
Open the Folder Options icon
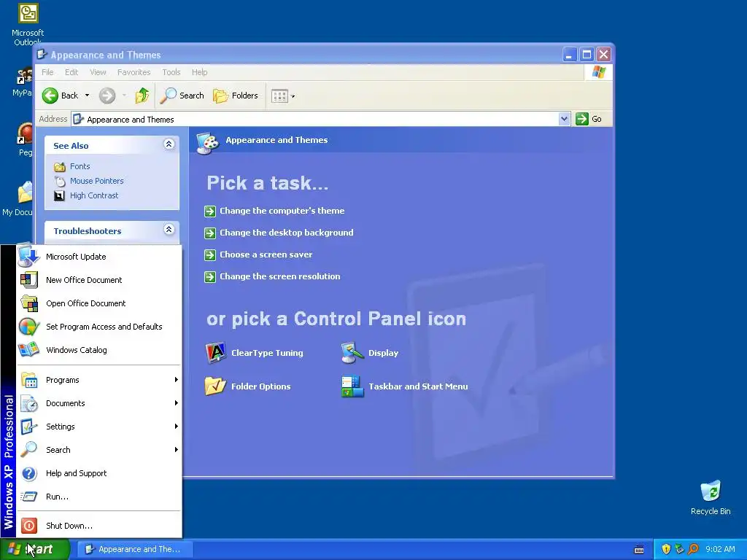point(215,386)
